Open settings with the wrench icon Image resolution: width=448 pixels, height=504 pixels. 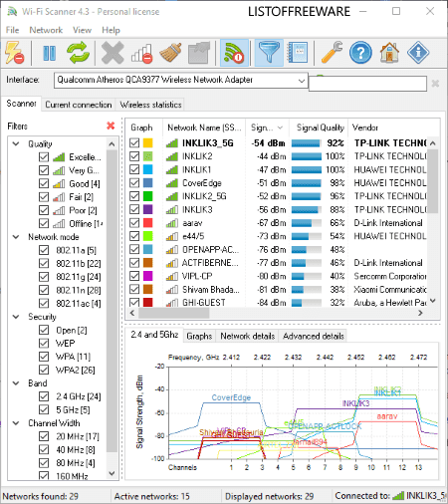[332, 53]
